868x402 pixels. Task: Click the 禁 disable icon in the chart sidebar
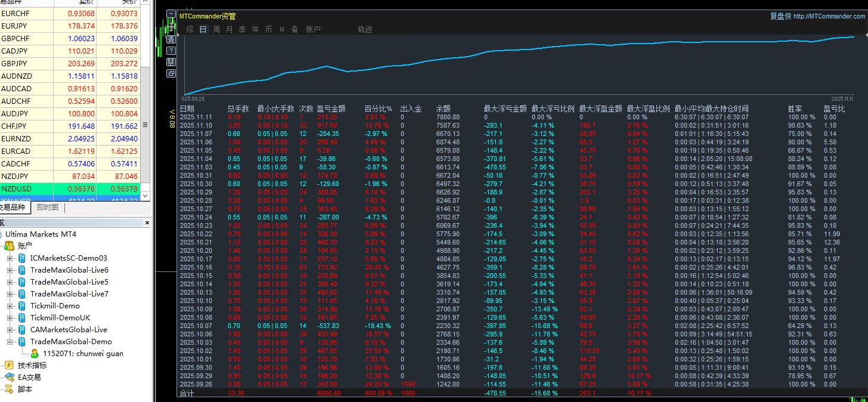coord(171,61)
